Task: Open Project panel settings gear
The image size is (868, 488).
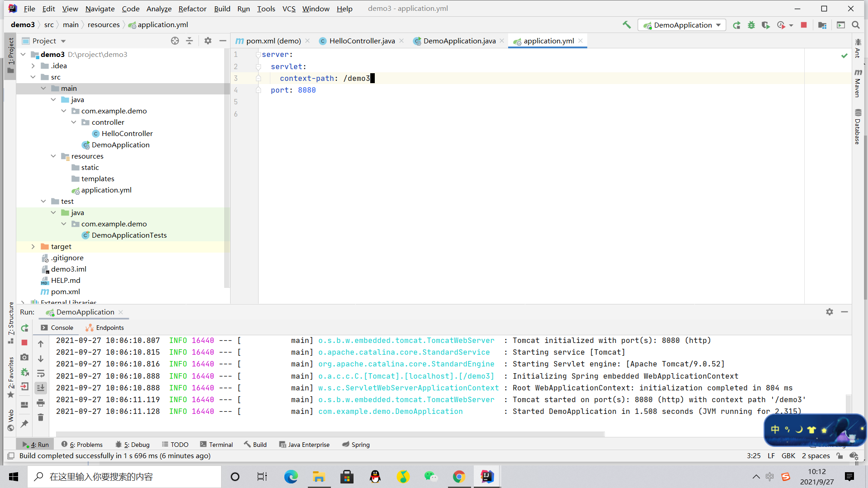Action: 208,41
